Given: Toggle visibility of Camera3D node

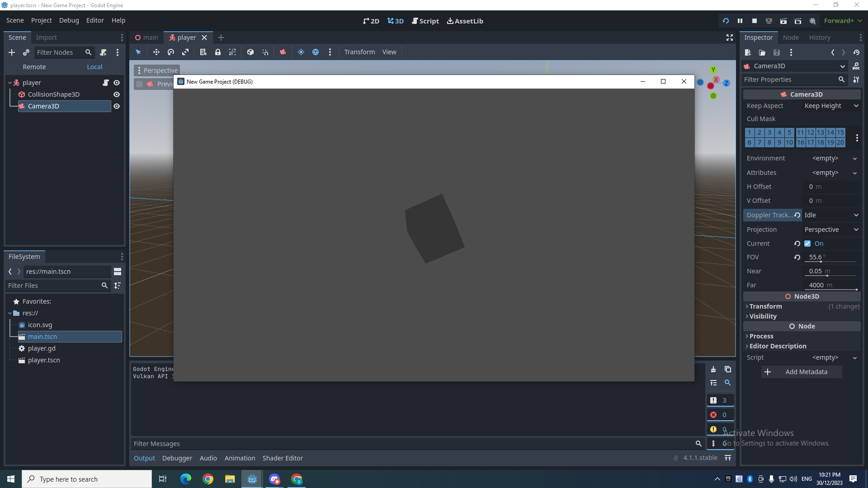Looking at the screenshot, I should 117,106.
